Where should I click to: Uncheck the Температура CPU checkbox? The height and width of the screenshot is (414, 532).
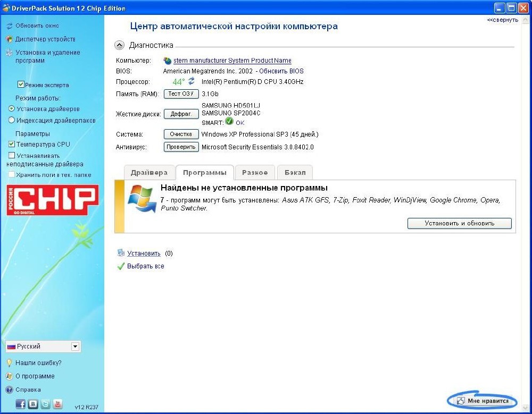click(x=12, y=144)
